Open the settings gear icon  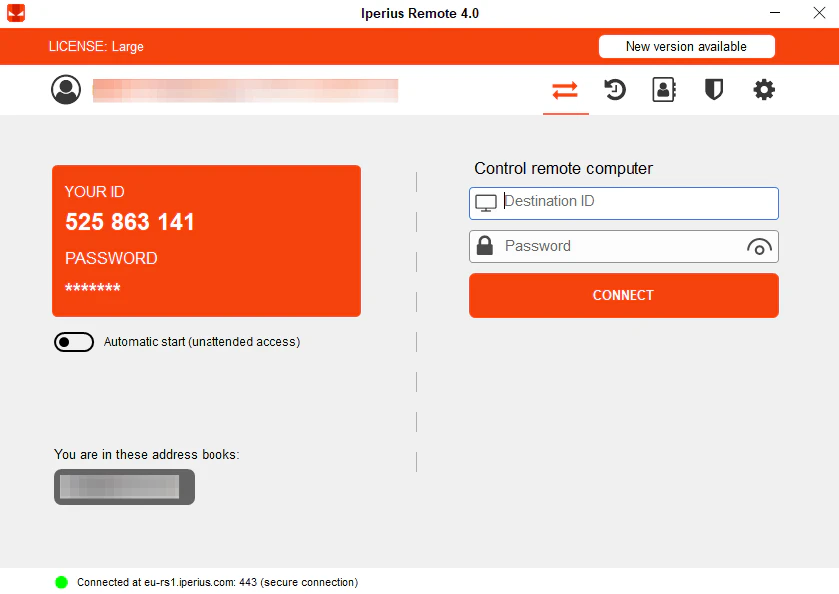click(x=764, y=89)
